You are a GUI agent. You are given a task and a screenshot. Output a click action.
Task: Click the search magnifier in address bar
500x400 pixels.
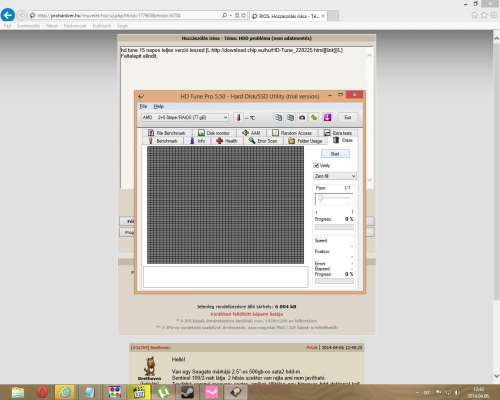[x=225, y=15]
